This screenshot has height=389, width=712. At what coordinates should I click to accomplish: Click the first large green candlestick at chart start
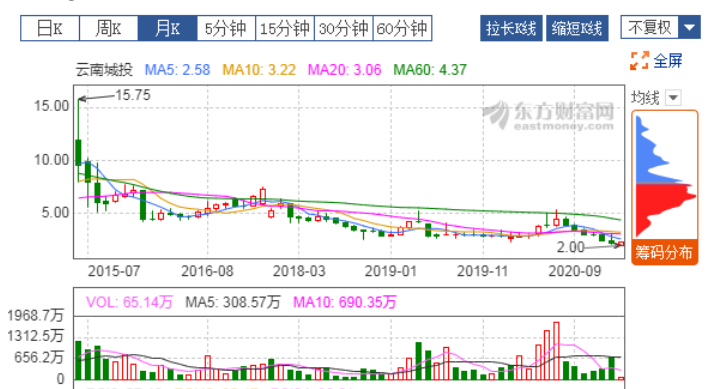tap(79, 153)
